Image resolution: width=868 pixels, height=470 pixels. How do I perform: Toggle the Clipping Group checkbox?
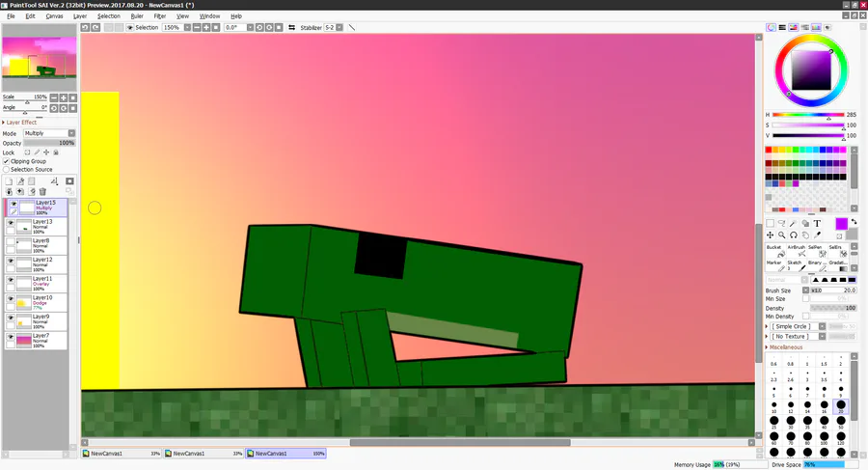pyautogui.click(x=6, y=161)
